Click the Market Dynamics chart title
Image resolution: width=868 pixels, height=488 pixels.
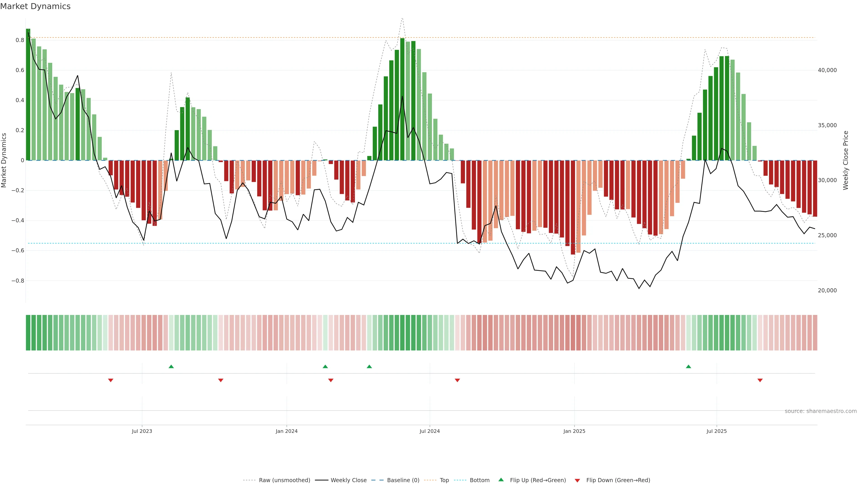pyautogui.click(x=35, y=6)
